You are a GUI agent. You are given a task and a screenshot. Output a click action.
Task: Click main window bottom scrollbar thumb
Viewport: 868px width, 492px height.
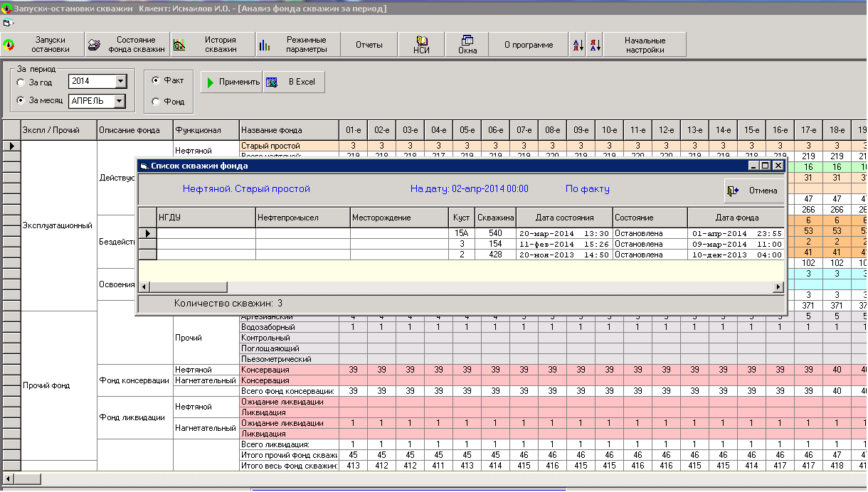click(28, 478)
